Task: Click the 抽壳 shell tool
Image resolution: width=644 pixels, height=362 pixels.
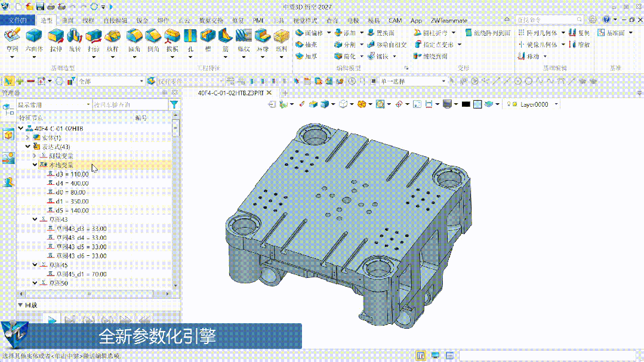Action: click(x=306, y=44)
